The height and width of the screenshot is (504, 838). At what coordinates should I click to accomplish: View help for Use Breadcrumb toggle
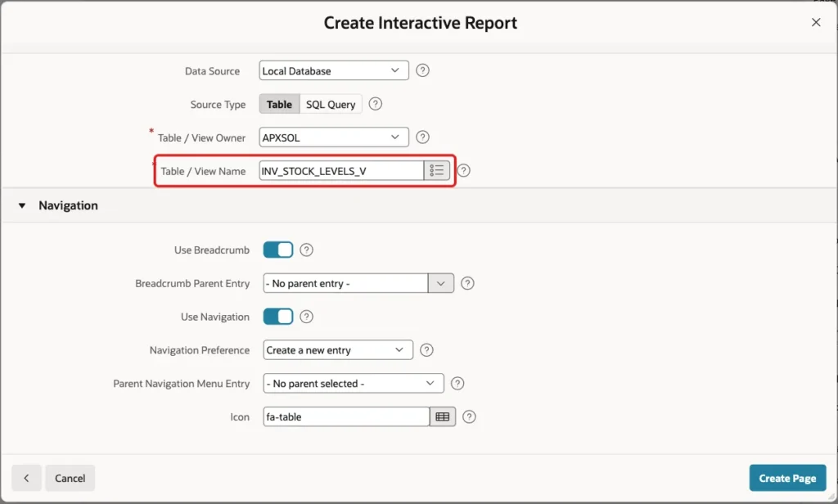[306, 250]
